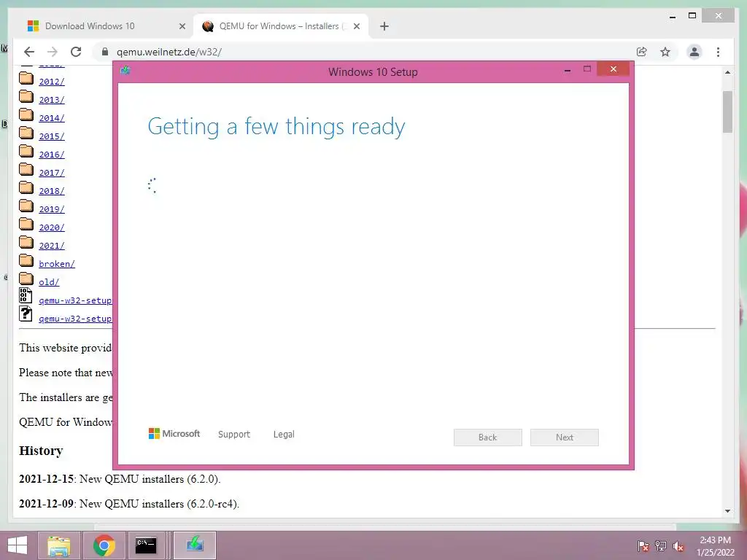
Task: Open a new Chrome tab
Action: pos(384,26)
